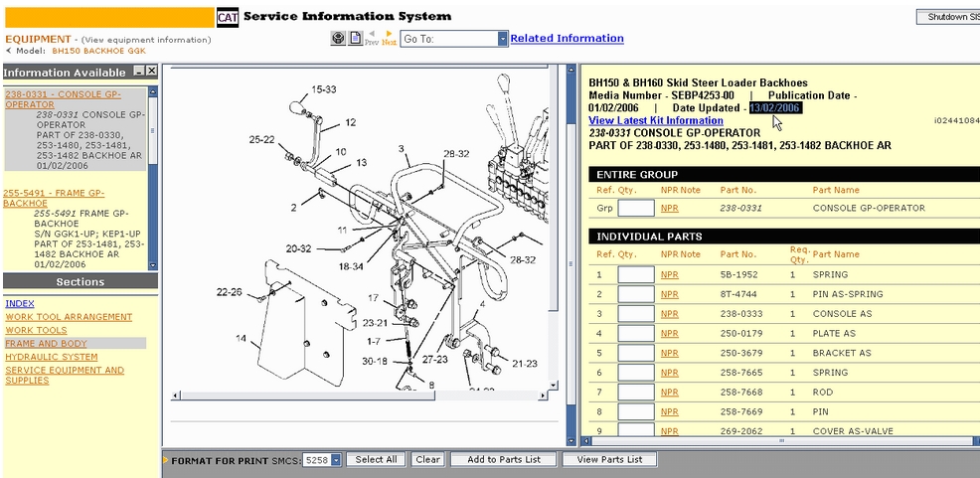Open NPR link for 258-7668 ROD
980x478 pixels.
669,393
